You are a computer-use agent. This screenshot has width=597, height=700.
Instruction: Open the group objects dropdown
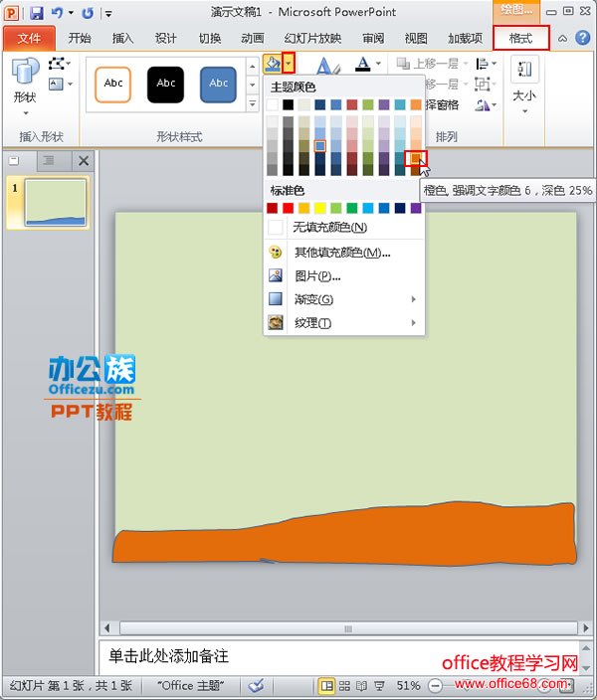(487, 84)
